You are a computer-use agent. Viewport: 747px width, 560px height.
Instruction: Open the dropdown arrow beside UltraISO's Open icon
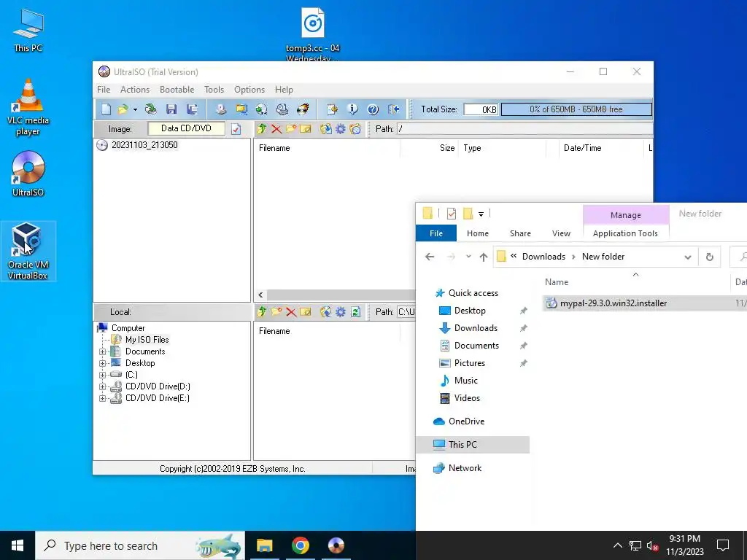[x=135, y=110]
